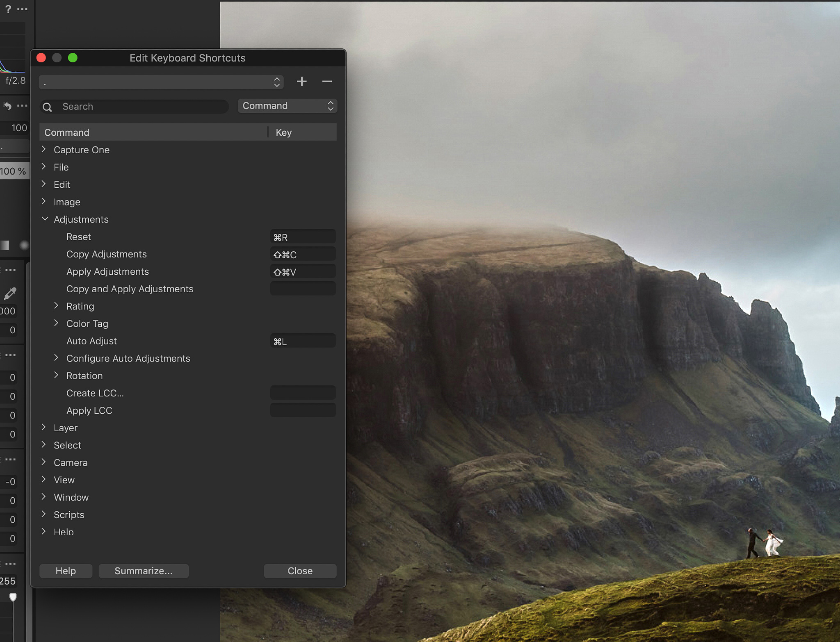Image resolution: width=840 pixels, height=642 pixels.
Task: Expand the Rating subsection
Action: 57,305
